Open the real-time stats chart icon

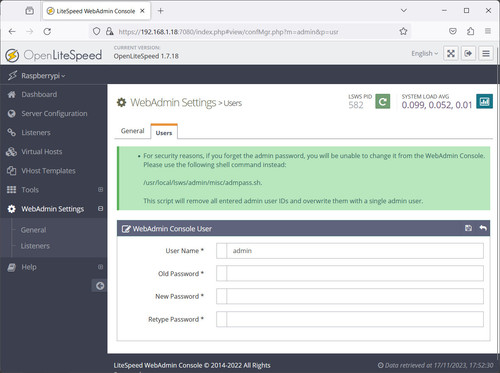pyautogui.click(x=485, y=101)
